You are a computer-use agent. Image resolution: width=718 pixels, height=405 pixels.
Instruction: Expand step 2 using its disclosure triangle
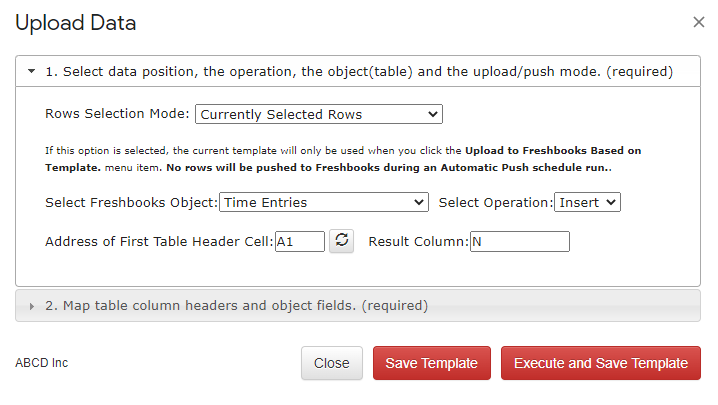pyautogui.click(x=31, y=306)
